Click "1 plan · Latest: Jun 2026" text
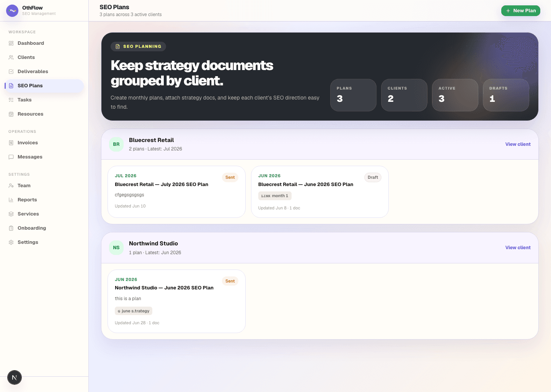 (155, 253)
